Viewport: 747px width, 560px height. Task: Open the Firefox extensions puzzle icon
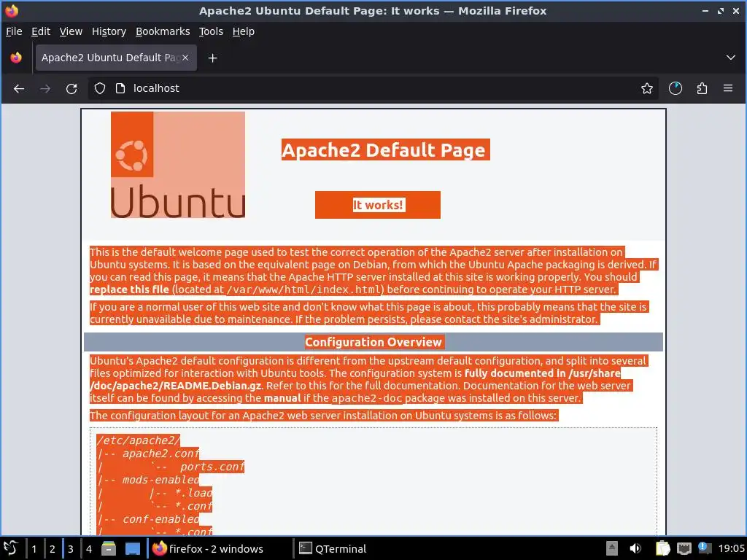pos(702,88)
